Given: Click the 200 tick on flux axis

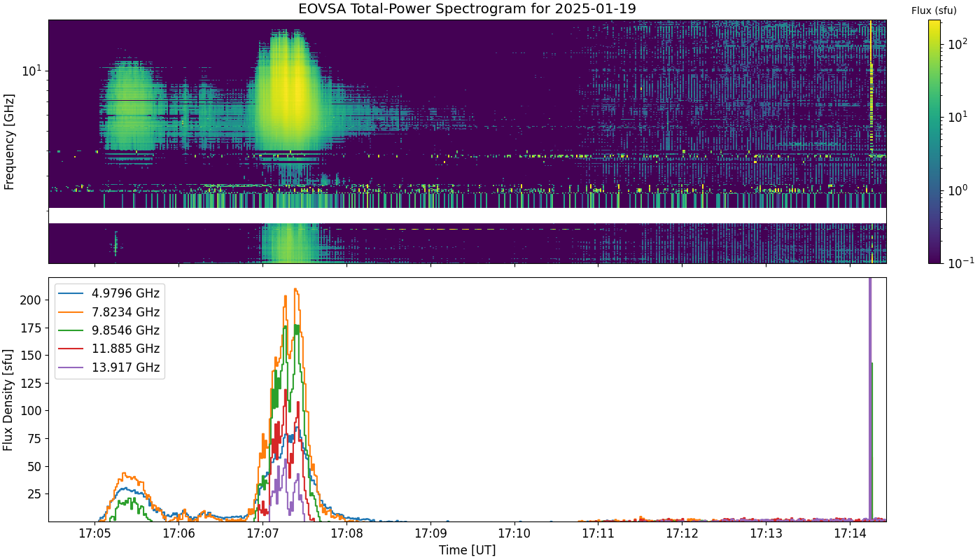Looking at the screenshot, I should [x=32, y=300].
